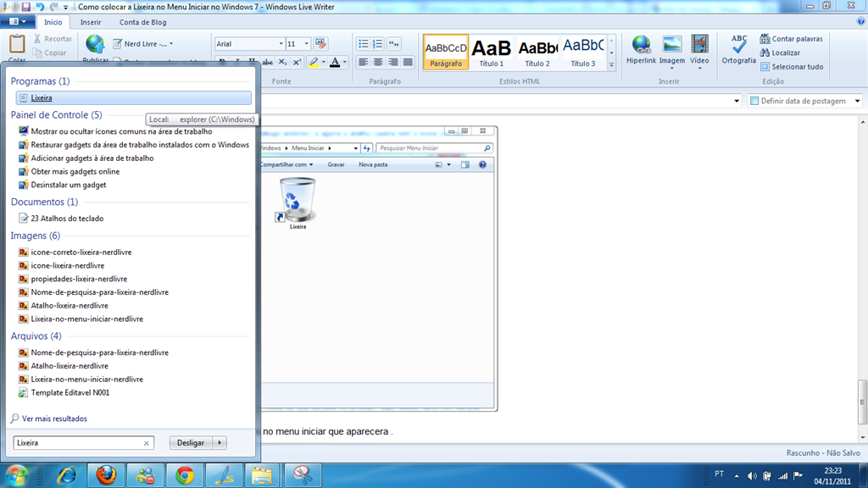This screenshot has width=868, height=488.
Task: Expand the Desligar shutdown options arrow
Action: (220, 442)
